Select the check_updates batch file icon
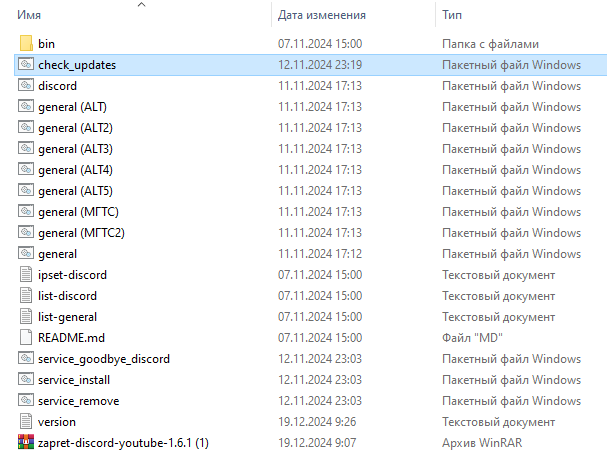This screenshot has height=465, width=607. 26,64
